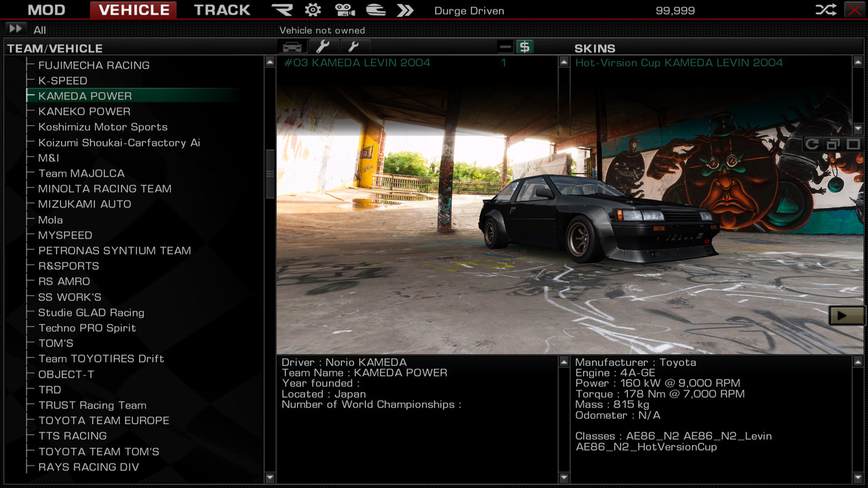The width and height of the screenshot is (868, 488).
Task: Select the car view icon tab
Action: 292,46
